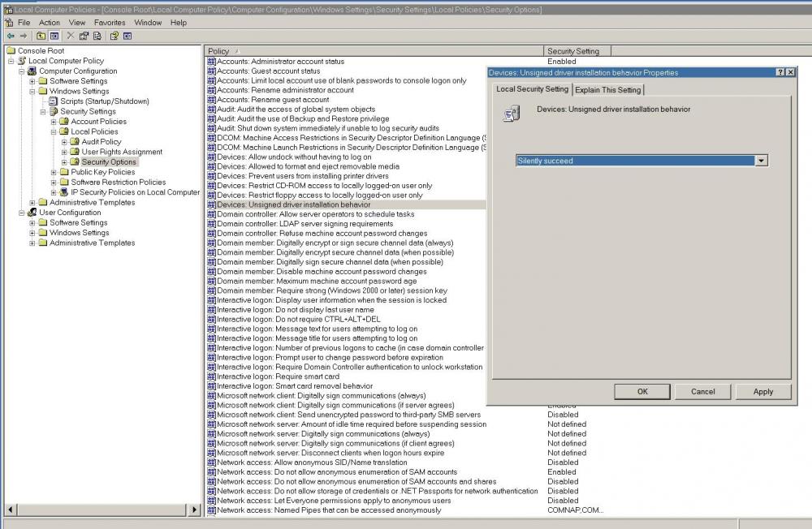Click the Up One Level toolbar icon

pyautogui.click(x=41, y=36)
